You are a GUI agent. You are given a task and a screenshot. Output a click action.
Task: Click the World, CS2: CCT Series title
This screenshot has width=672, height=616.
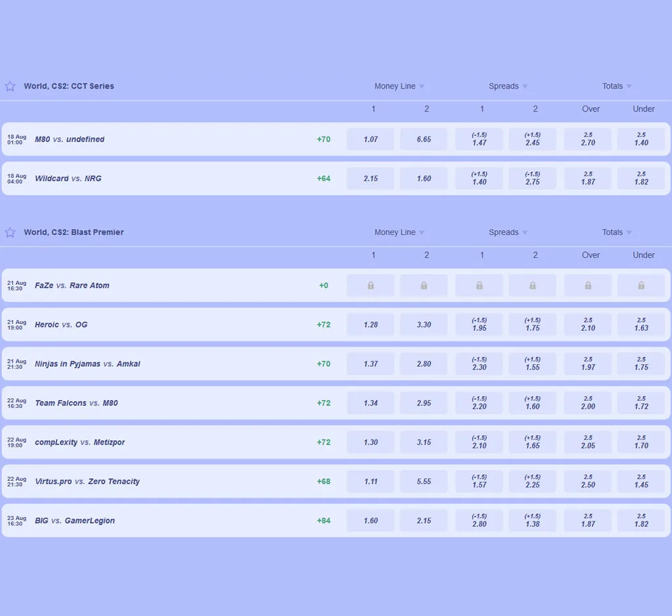pyautogui.click(x=69, y=86)
